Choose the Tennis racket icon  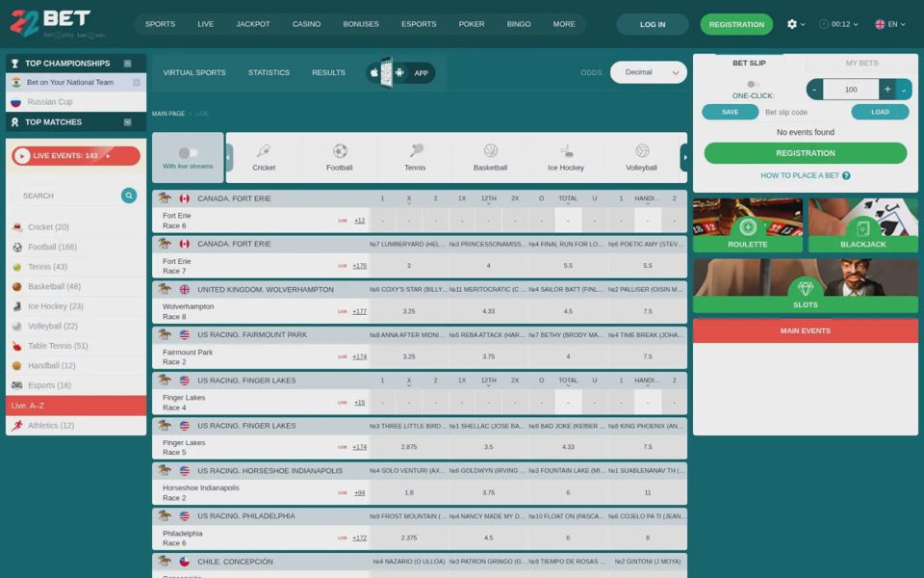[416, 151]
